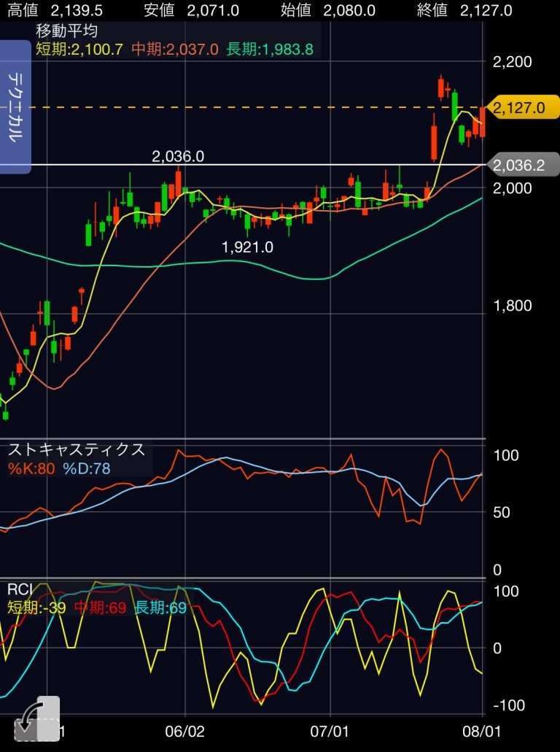
Task: Select the RCI panel title
Action: click(x=18, y=589)
